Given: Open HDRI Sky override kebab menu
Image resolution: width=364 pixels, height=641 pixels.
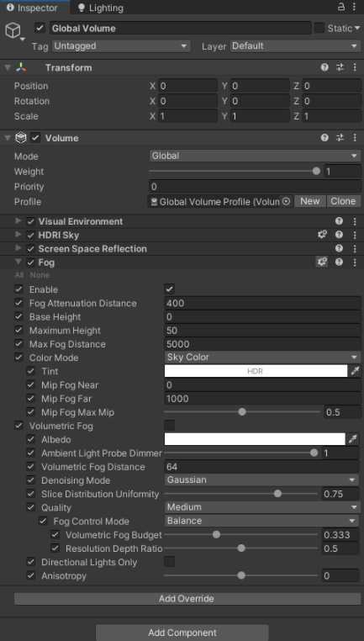Looking at the screenshot, I should point(355,235).
